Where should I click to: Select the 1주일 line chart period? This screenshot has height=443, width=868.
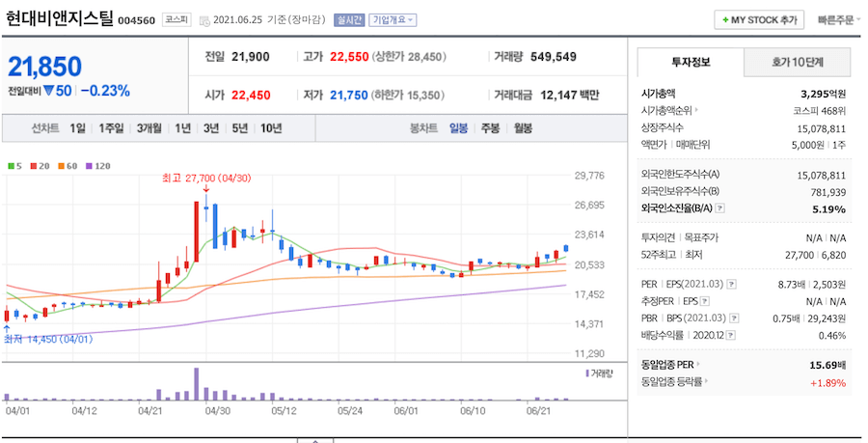point(111,128)
